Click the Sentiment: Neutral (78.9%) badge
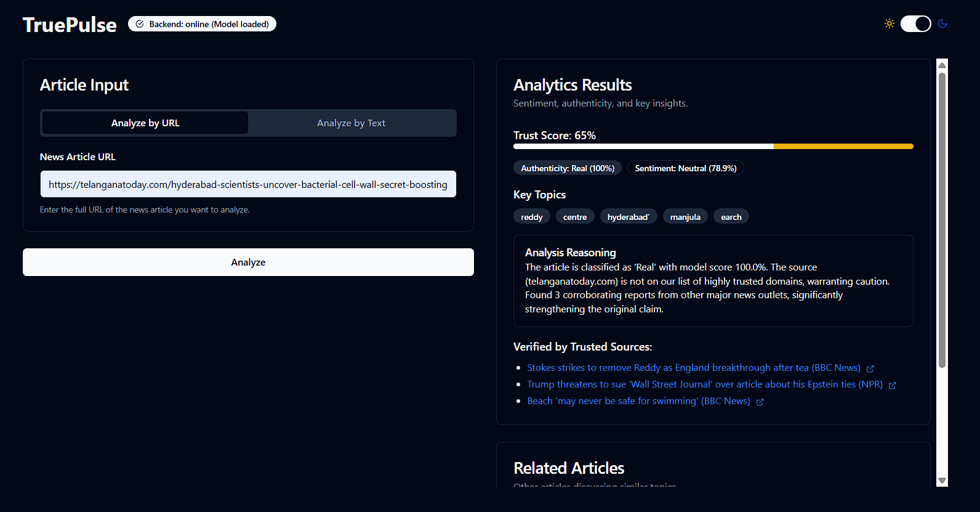 pyautogui.click(x=685, y=168)
